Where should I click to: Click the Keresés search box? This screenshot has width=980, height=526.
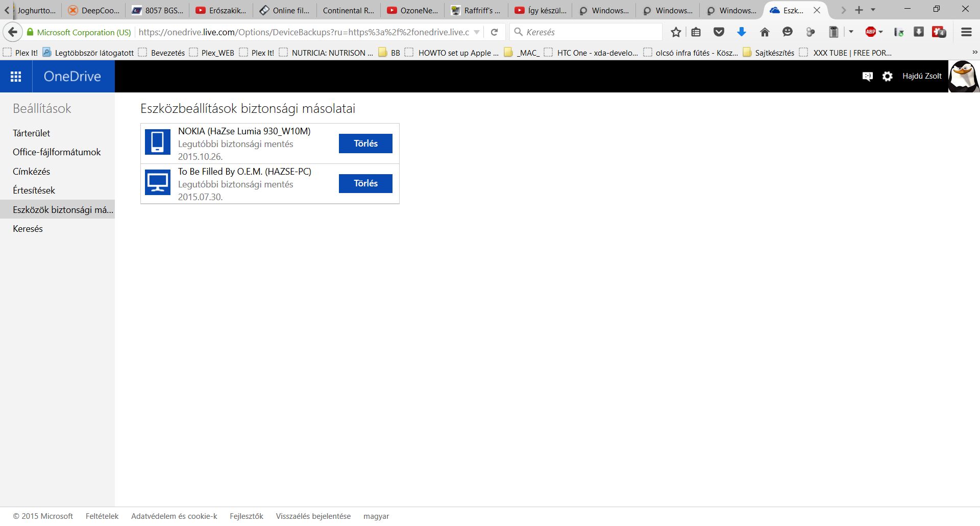pos(586,32)
